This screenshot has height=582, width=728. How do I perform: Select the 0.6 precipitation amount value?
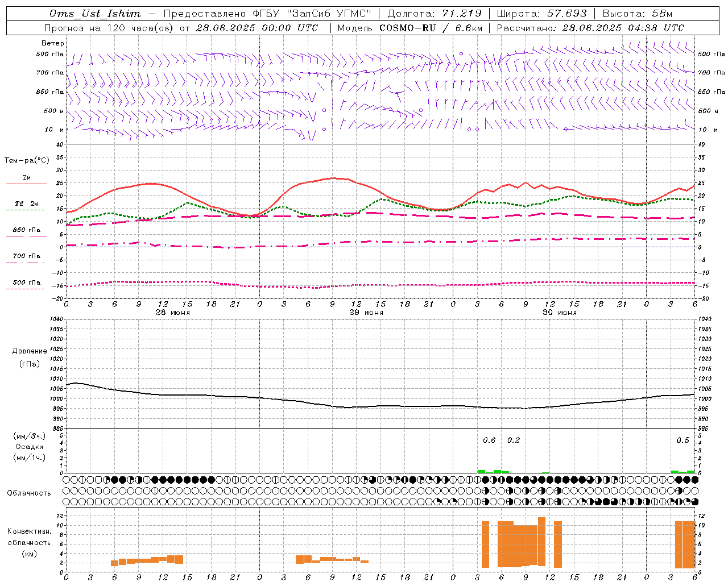tap(489, 440)
